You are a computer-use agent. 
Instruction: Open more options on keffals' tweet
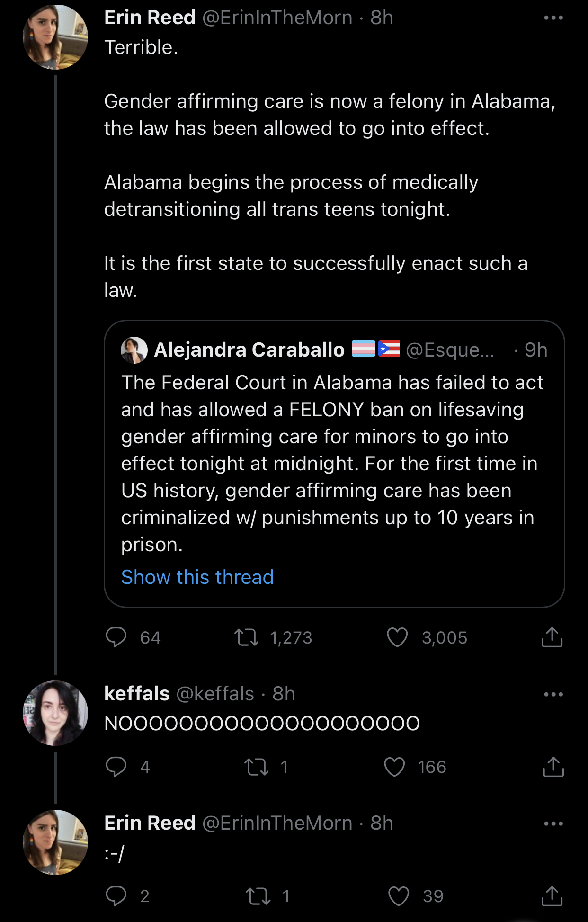click(x=553, y=694)
